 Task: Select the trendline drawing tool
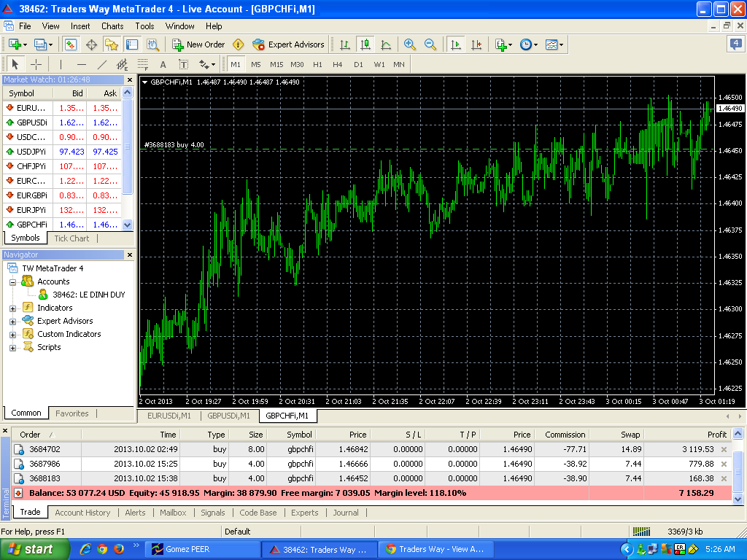[x=102, y=64]
